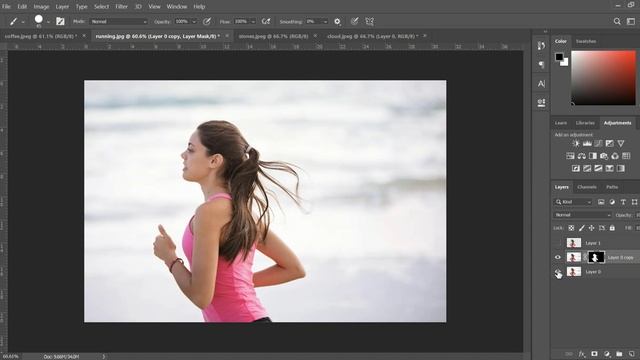Add a Levels adjustment
The height and width of the screenshot is (360, 640).
coord(587,144)
